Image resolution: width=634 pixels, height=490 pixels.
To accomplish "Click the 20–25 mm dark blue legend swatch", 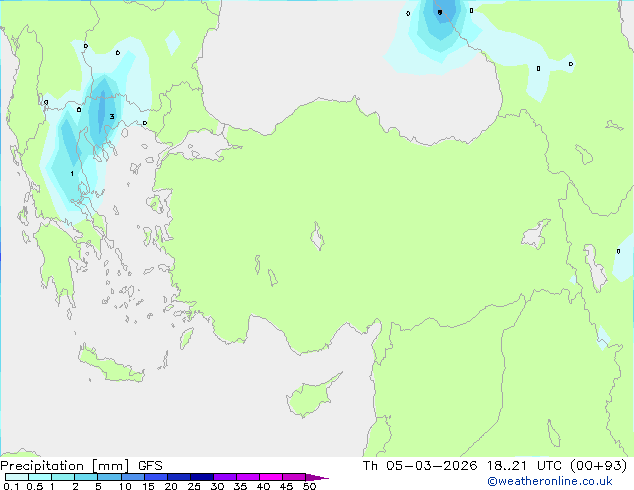I will [x=178, y=477].
